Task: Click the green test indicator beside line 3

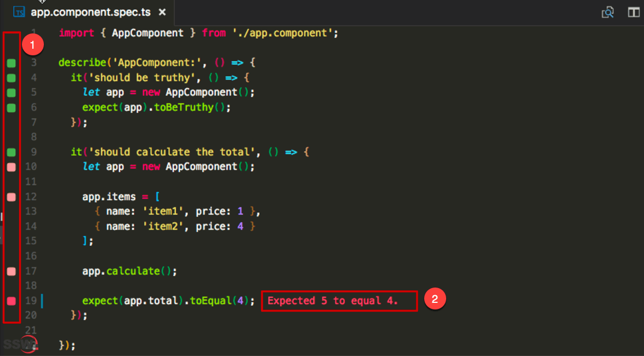Action: tap(10, 62)
